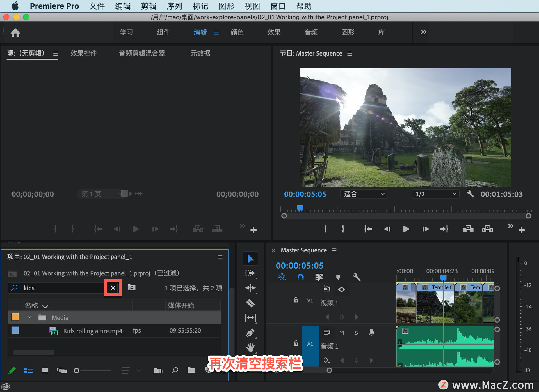Create a New Bin in Project panel

click(x=191, y=370)
